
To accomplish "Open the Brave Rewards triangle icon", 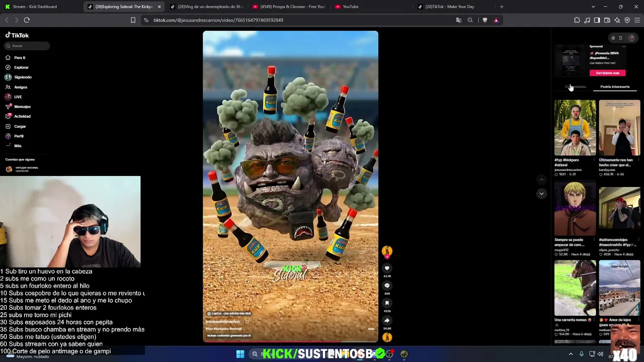I will [x=496, y=20].
